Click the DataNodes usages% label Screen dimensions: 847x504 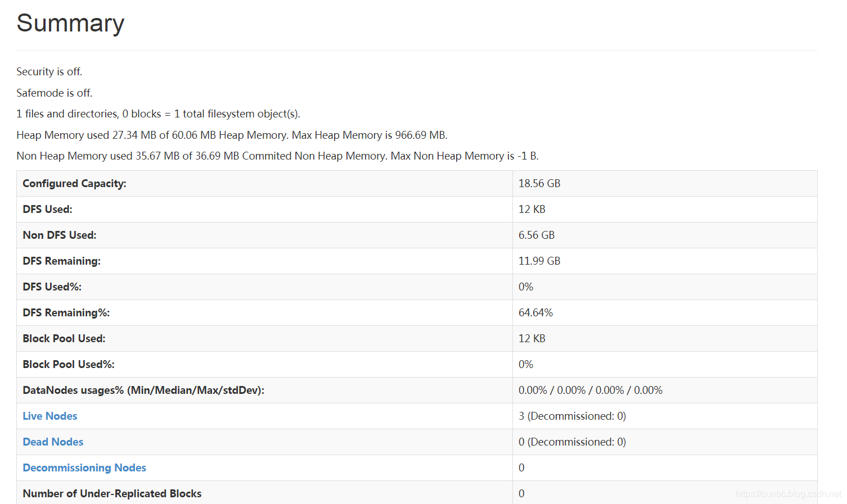(143, 390)
